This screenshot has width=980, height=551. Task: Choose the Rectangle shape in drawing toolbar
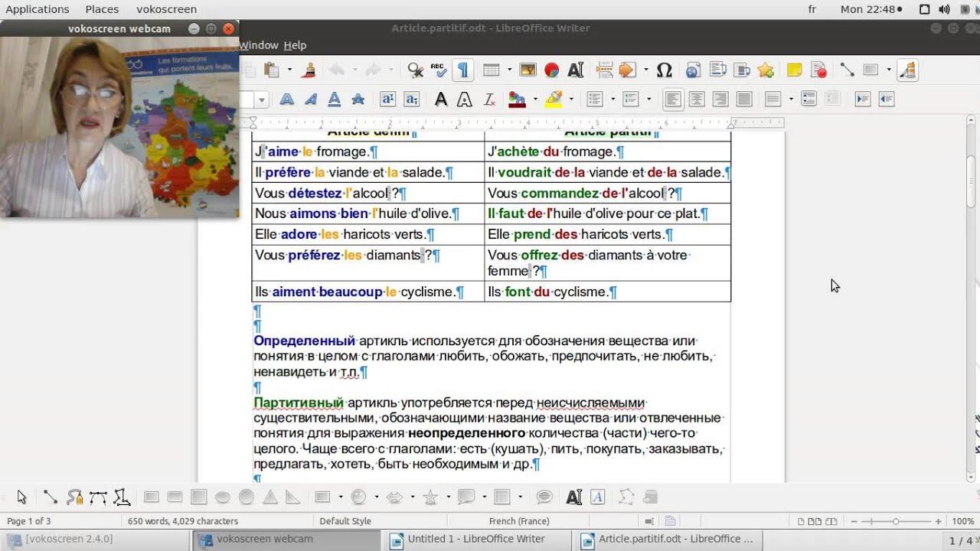point(151,497)
